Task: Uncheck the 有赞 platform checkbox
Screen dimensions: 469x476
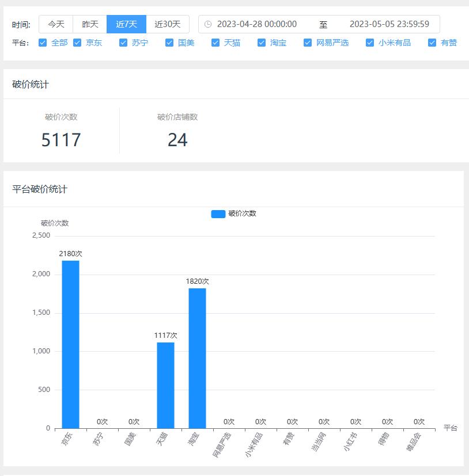Action: coord(432,43)
